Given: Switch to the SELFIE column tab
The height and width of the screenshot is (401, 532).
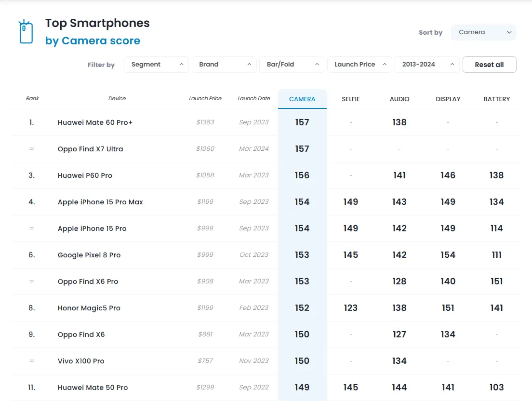Looking at the screenshot, I should pos(351,99).
